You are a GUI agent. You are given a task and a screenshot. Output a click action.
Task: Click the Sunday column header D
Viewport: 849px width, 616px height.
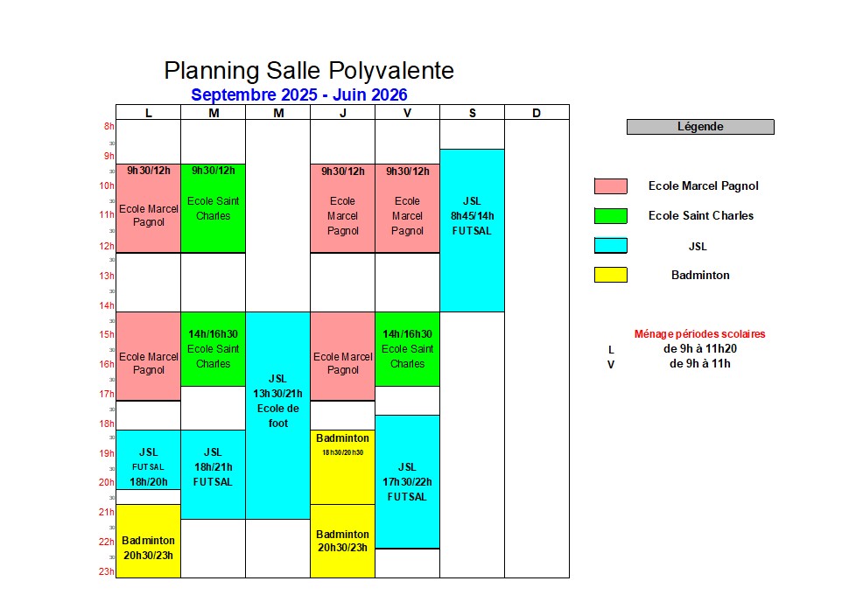537,112
